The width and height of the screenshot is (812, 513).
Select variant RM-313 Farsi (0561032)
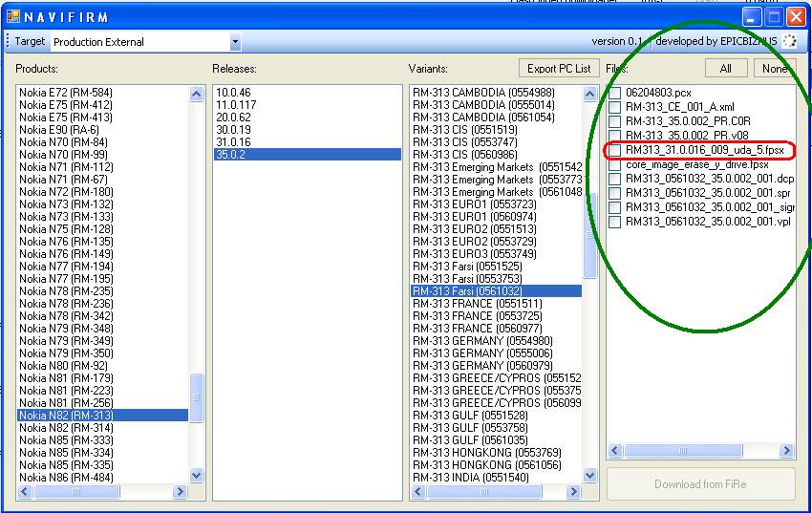[496, 291]
